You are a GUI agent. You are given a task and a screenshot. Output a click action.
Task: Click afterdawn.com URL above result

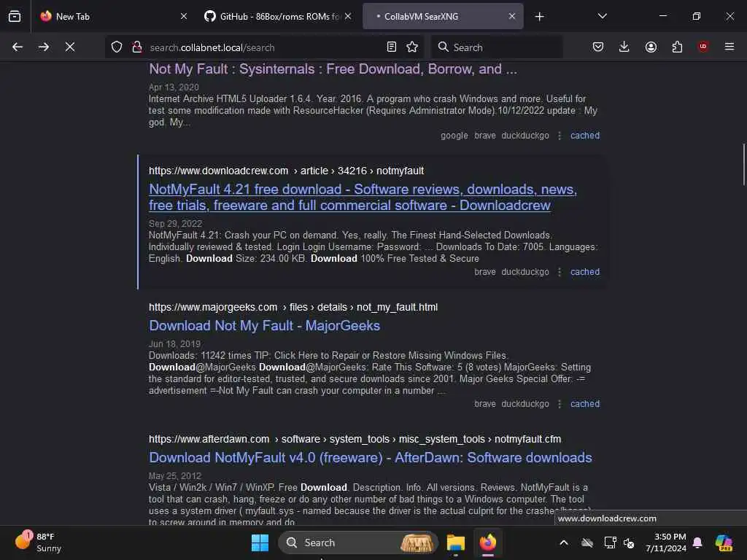(x=355, y=439)
